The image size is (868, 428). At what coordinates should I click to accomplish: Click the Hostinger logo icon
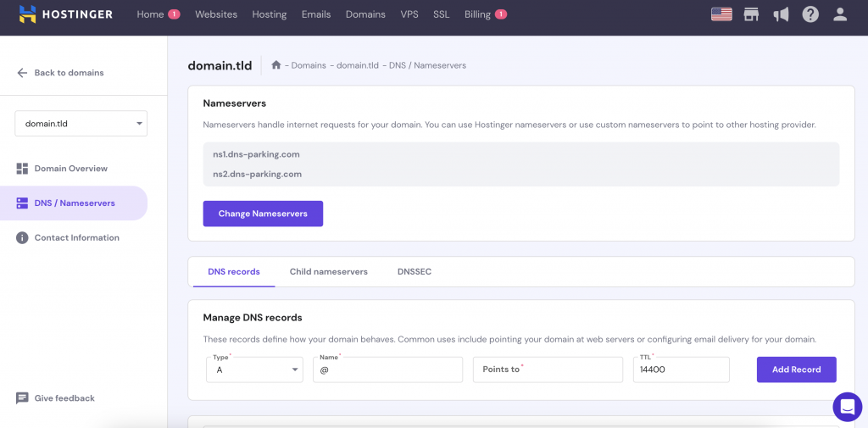pos(28,14)
